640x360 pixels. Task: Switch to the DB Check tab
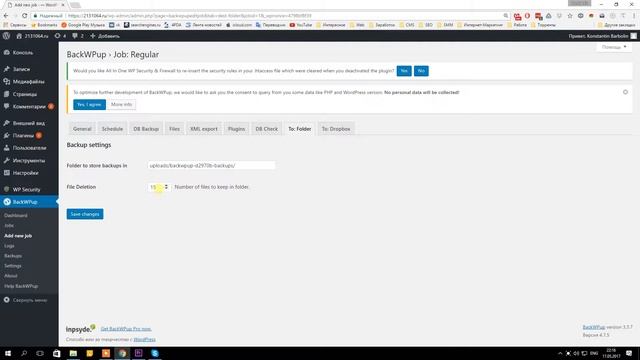coord(267,129)
